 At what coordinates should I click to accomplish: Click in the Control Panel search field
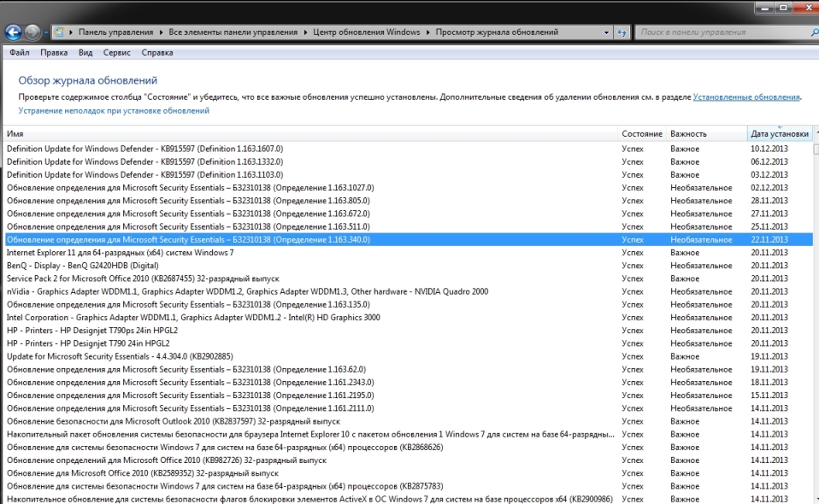[x=718, y=32]
